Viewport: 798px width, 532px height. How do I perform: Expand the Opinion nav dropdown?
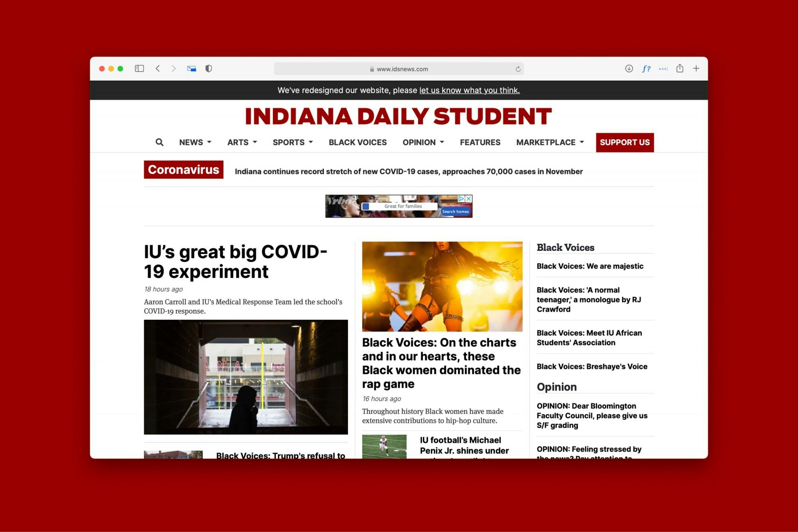click(x=423, y=142)
